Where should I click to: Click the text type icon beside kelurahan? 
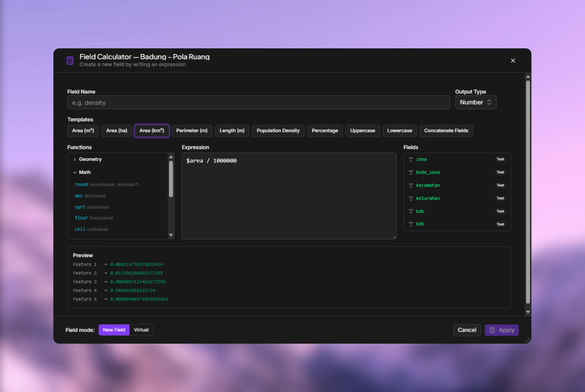pos(411,199)
